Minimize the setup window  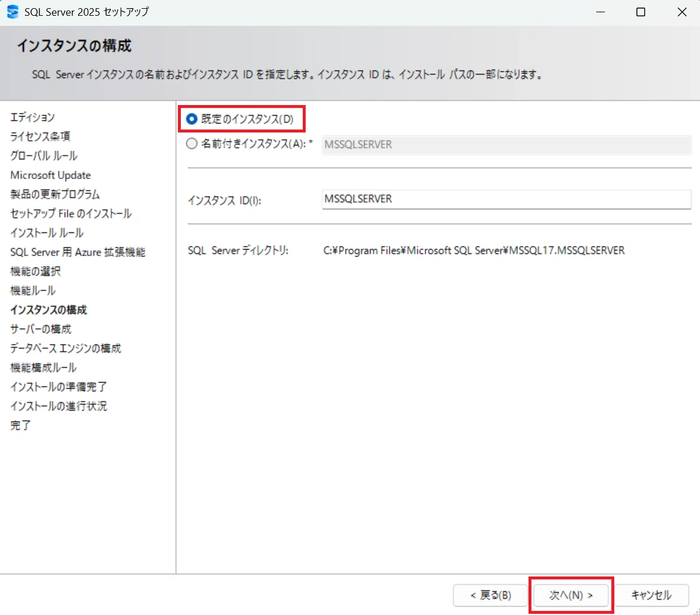(599, 12)
